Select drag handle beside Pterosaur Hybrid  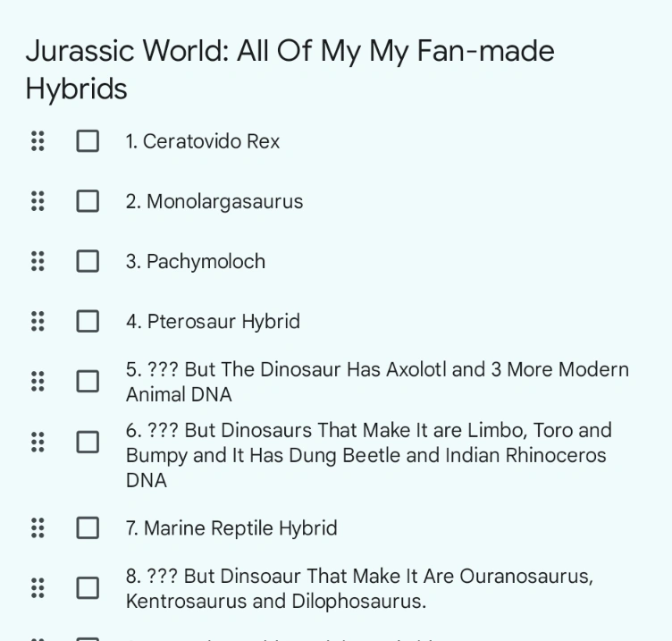pyautogui.click(x=37, y=321)
